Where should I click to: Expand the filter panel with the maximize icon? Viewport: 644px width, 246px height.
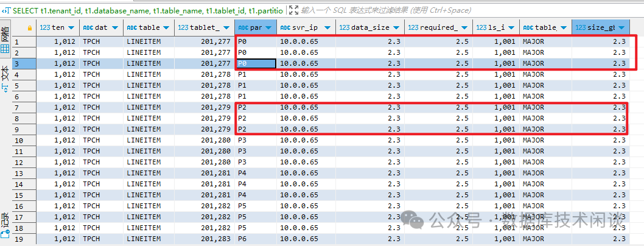coord(293,10)
